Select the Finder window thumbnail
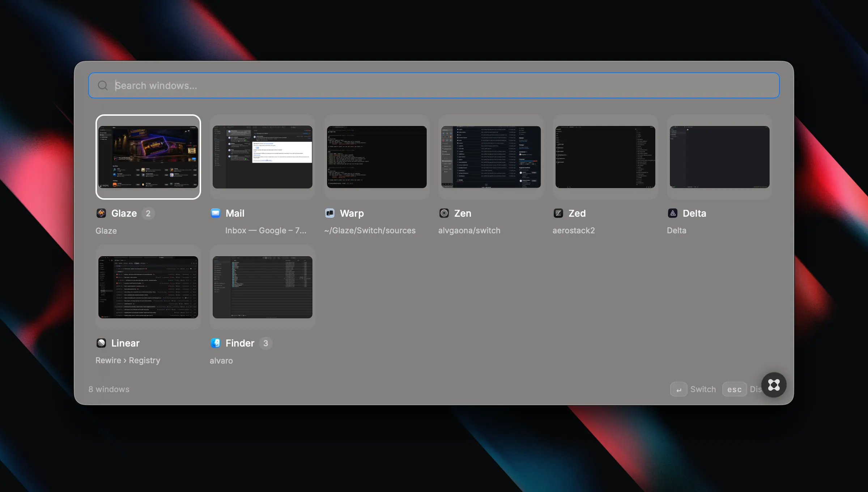Image resolution: width=868 pixels, height=492 pixels. point(263,287)
